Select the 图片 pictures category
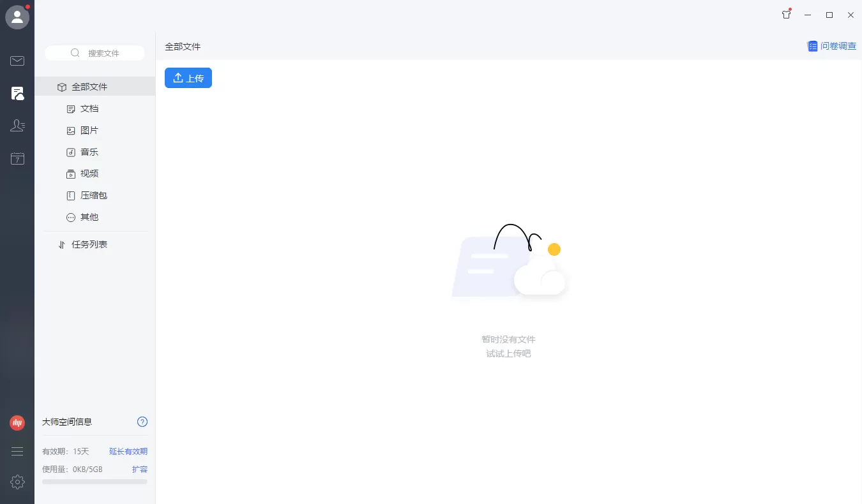 tap(89, 130)
